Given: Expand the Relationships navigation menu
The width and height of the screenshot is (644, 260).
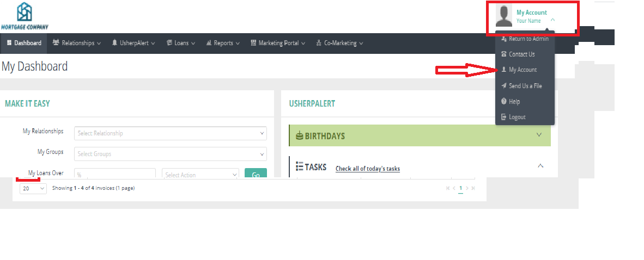Looking at the screenshot, I should tap(77, 43).
